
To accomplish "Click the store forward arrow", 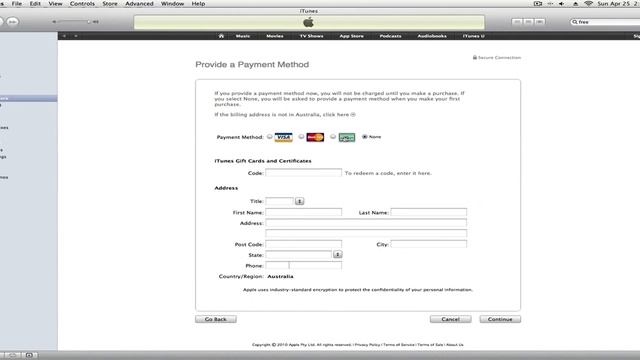I will (76, 36).
